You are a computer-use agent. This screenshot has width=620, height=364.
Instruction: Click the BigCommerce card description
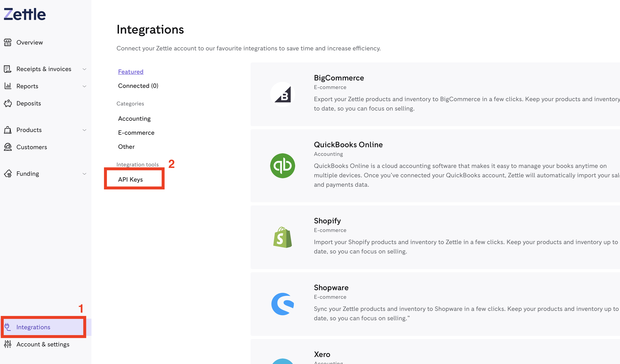click(467, 103)
